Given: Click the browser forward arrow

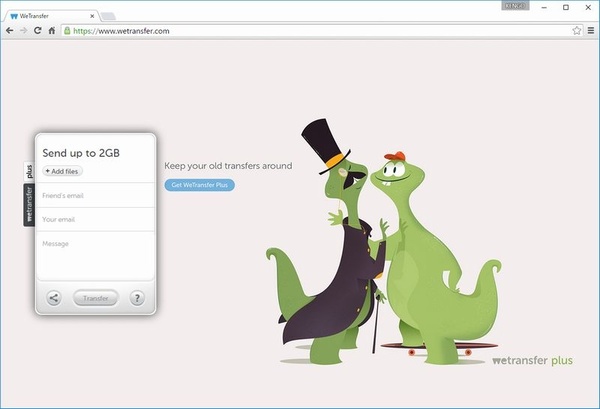Looking at the screenshot, I should tap(24, 31).
